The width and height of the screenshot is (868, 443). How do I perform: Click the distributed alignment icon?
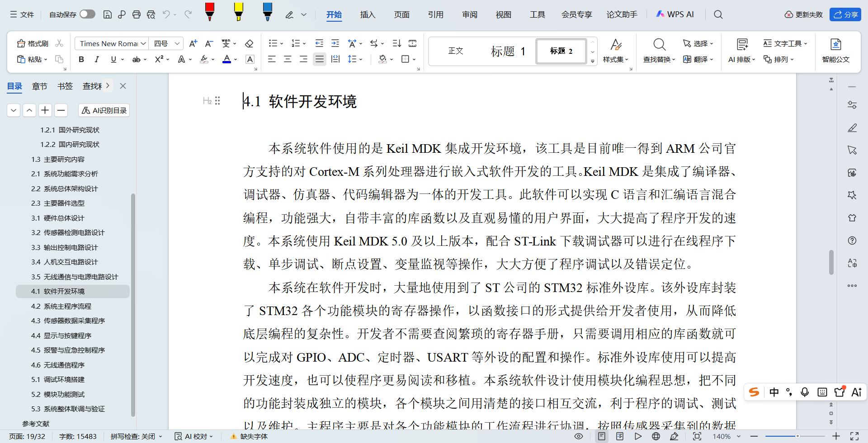tap(335, 59)
